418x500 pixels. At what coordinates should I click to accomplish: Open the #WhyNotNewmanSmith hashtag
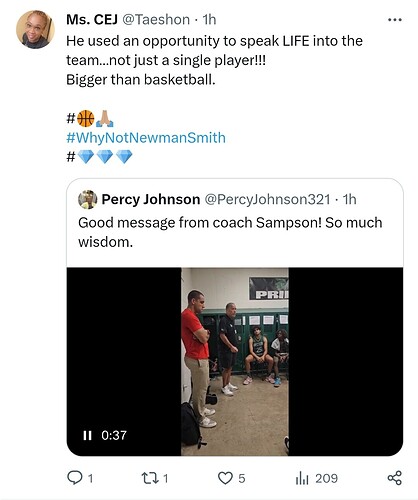pyautogui.click(x=146, y=138)
